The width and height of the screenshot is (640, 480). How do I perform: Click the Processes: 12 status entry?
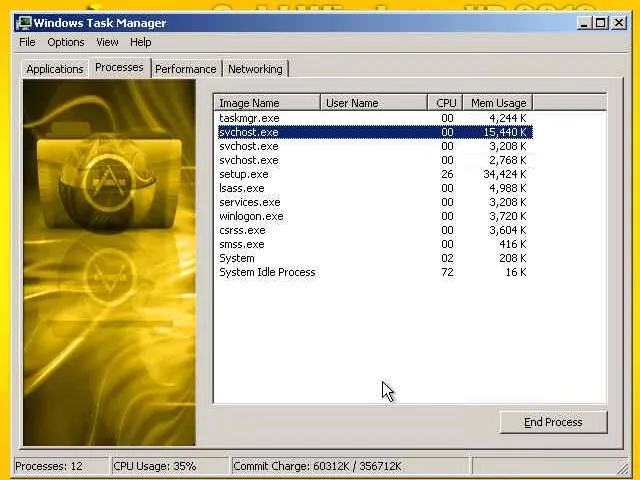61,466
